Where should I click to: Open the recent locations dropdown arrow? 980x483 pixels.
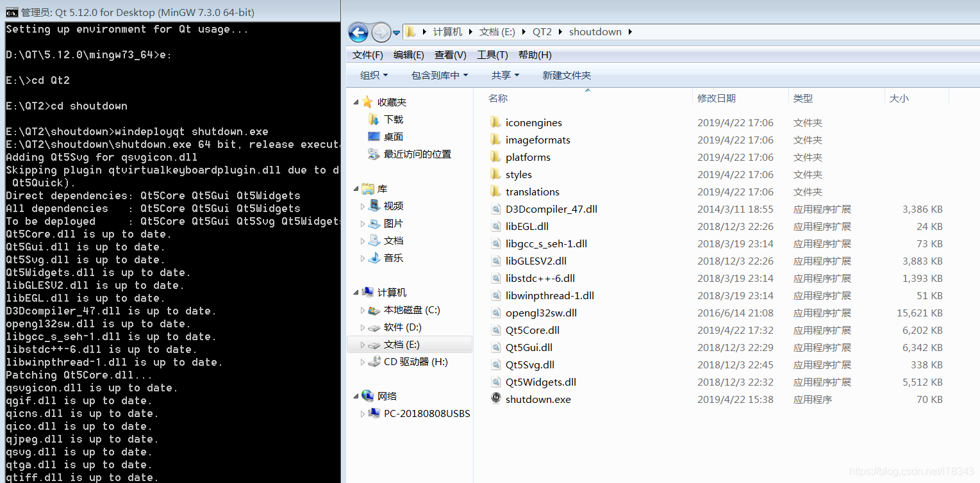pyautogui.click(x=397, y=33)
